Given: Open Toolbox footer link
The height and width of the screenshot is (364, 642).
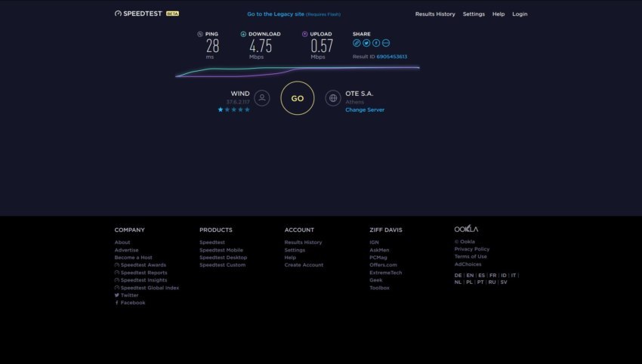Looking at the screenshot, I should (379, 288).
